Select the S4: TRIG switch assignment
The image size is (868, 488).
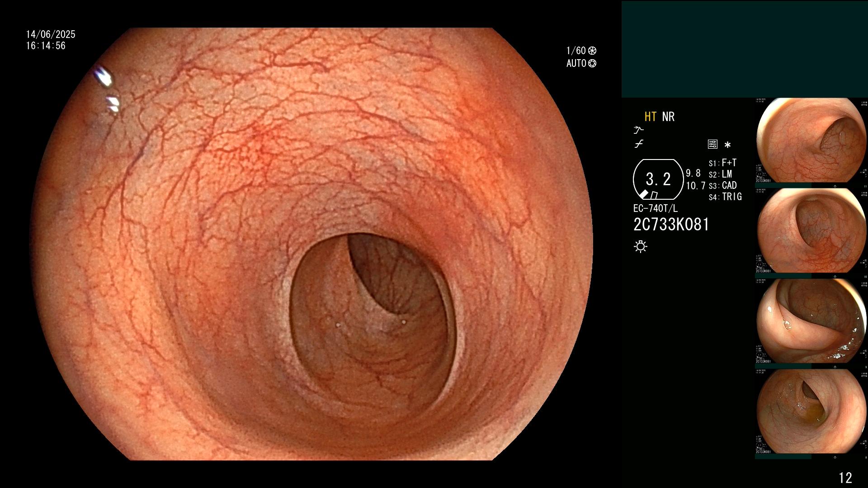(x=726, y=197)
